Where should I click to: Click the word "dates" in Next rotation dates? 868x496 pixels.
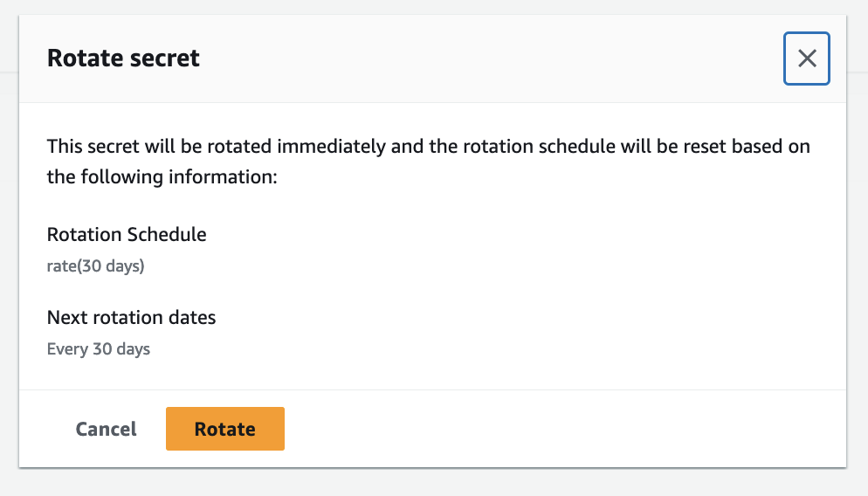click(x=193, y=318)
